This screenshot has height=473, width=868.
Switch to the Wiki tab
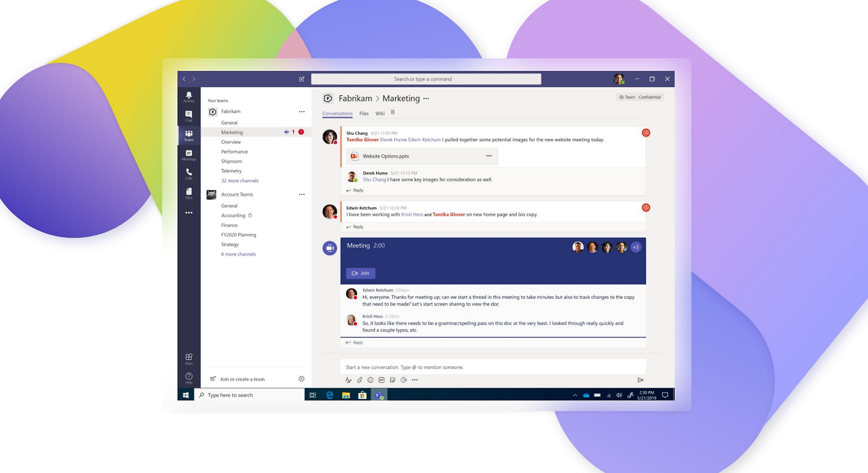point(380,114)
